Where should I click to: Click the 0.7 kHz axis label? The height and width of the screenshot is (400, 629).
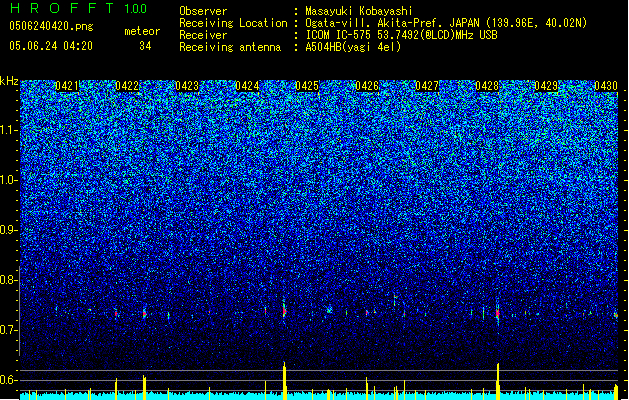[8, 330]
